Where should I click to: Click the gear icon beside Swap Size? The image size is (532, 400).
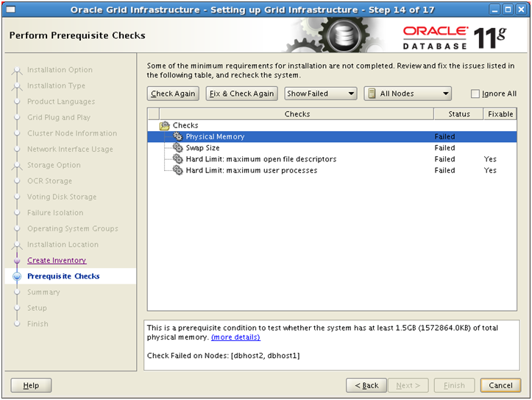tap(178, 148)
